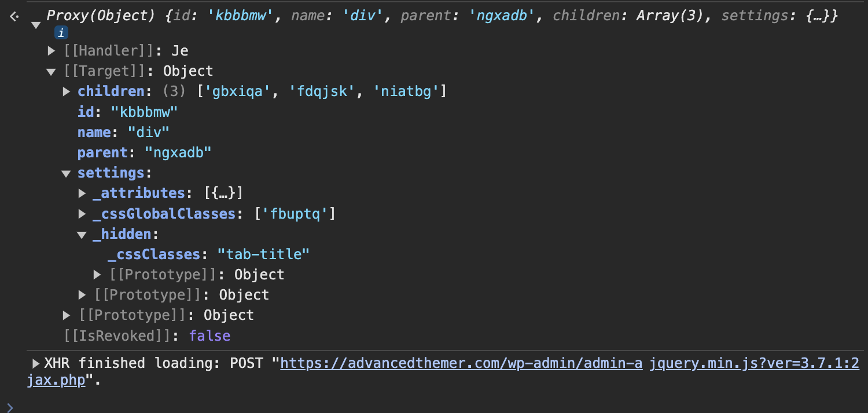Click the empty console input line

pyautogui.click(x=440, y=407)
